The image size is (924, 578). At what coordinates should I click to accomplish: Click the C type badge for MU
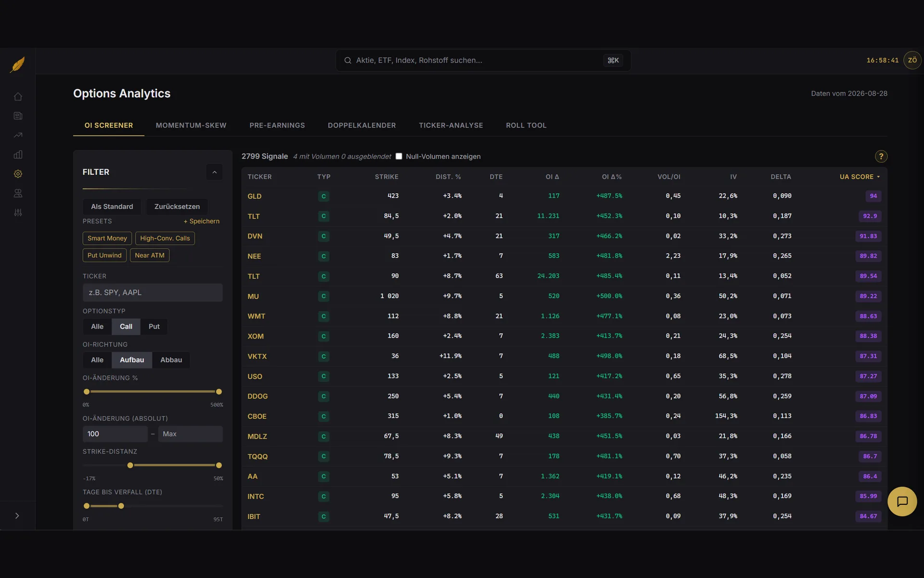pyautogui.click(x=323, y=296)
